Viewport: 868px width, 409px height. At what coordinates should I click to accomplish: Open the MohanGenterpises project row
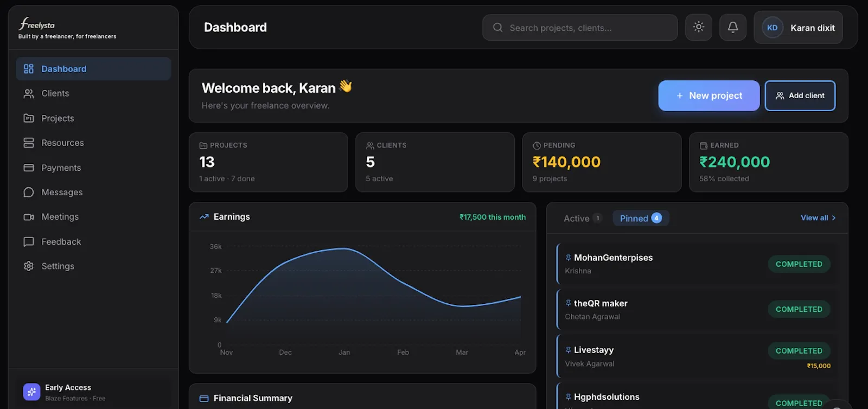point(697,264)
